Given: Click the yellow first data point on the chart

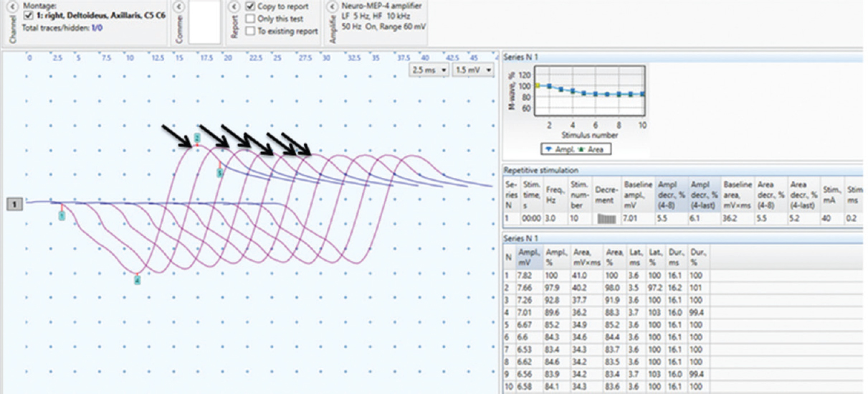Looking at the screenshot, I should point(538,85).
